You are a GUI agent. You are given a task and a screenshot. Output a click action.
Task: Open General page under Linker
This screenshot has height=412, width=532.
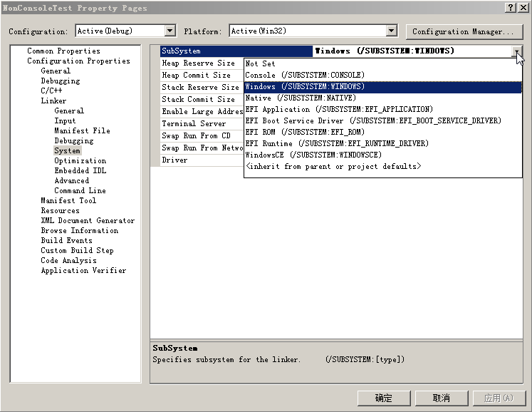(x=69, y=111)
